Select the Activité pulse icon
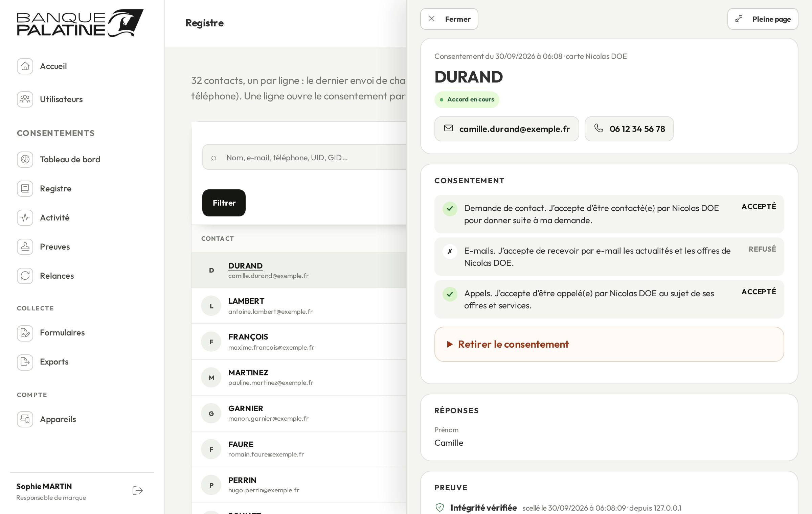Screen dimensions: 812x514 tap(25, 218)
